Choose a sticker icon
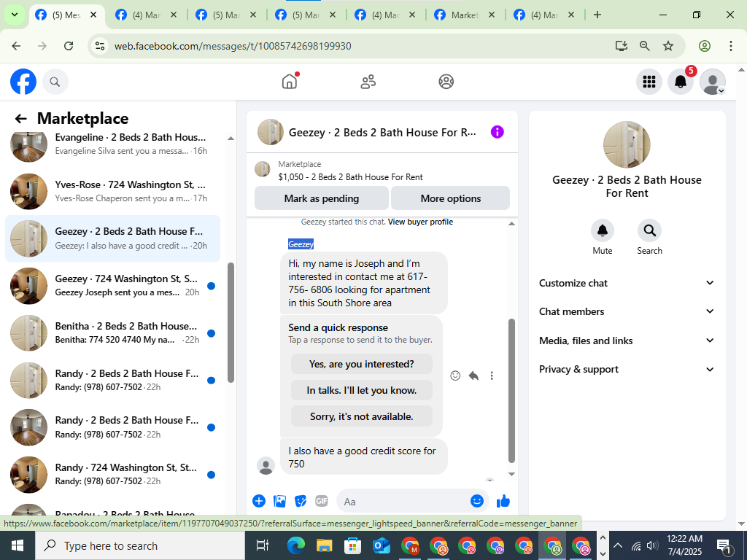This screenshot has width=747, height=560. coord(301,501)
